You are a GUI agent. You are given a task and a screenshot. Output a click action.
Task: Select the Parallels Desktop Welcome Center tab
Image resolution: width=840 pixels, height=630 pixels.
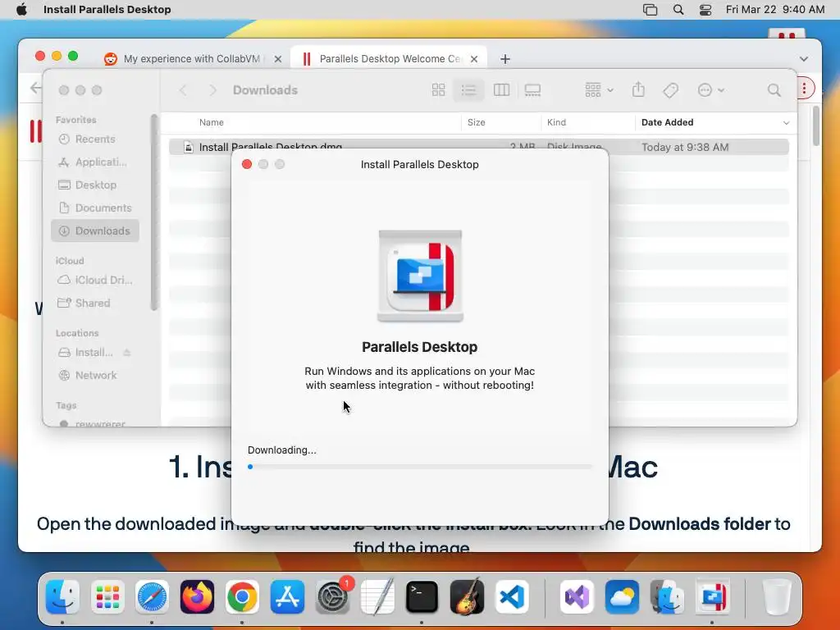(390, 59)
